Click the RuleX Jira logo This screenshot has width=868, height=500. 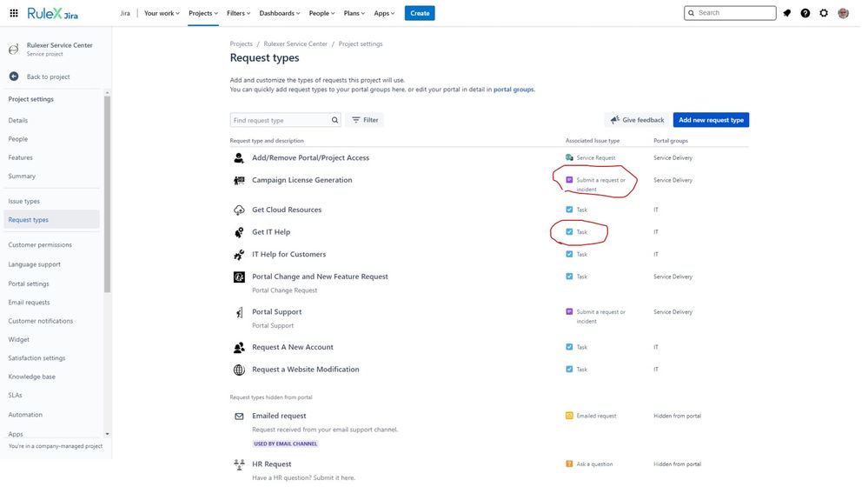point(53,13)
